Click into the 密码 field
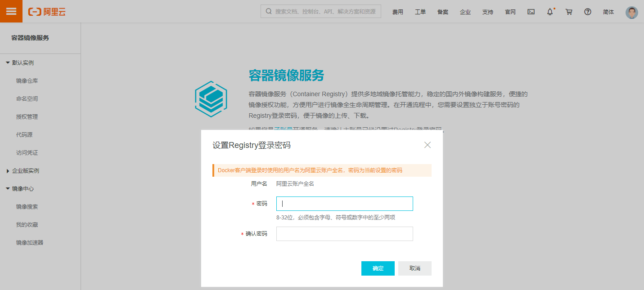Viewport: 644px width, 290px height. coord(344,204)
